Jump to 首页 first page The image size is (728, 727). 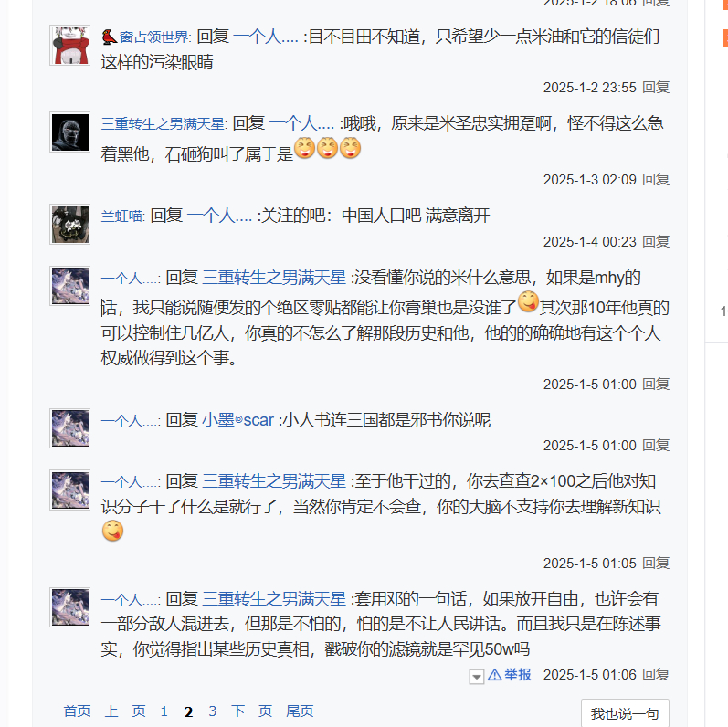point(77,711)
